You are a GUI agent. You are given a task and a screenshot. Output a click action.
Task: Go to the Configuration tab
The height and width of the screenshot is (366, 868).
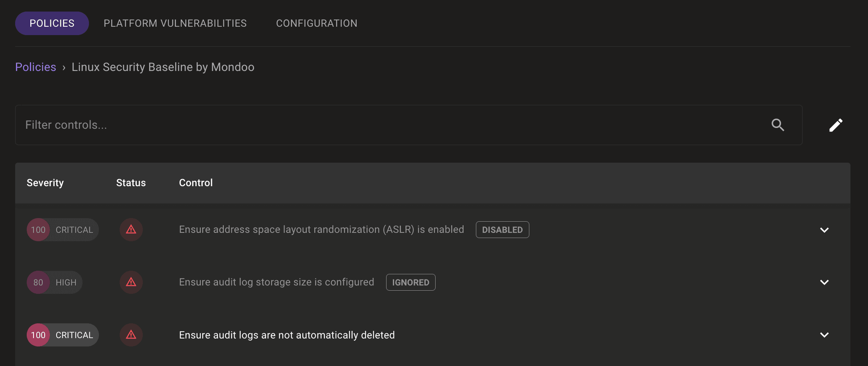point(317,23)
